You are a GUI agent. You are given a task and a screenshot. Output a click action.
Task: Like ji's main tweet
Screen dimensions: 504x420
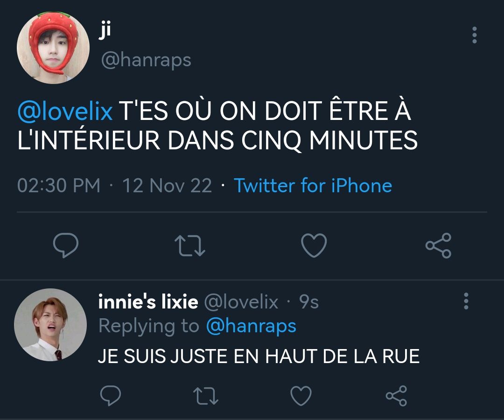point(314,245)
